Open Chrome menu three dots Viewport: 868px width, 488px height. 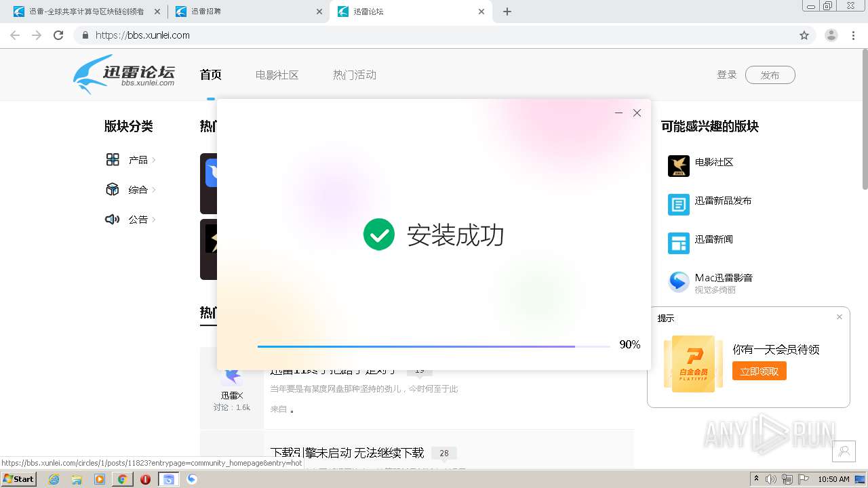click(x=854, y=35)
